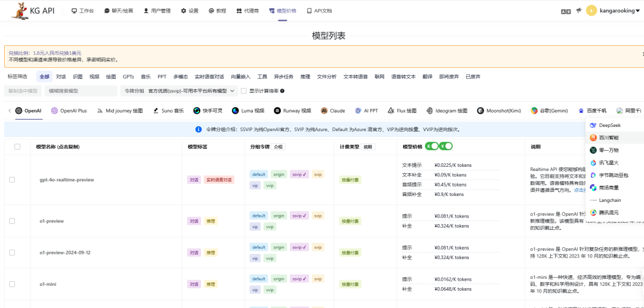Focus the 模糊搜索模型 search field
The width and height of the screenshot is (644, 308).
click(81, 91)
